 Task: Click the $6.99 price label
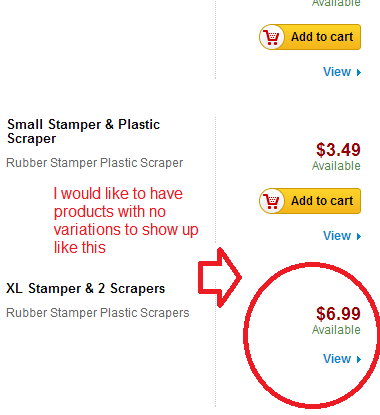(x=338, y=314)
